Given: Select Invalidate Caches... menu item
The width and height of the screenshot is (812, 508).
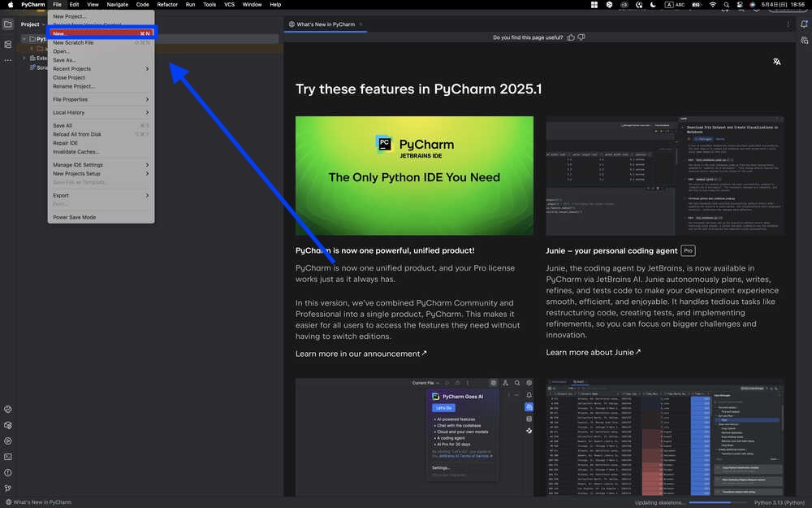Looking at the screenshot, I should 101,152.
